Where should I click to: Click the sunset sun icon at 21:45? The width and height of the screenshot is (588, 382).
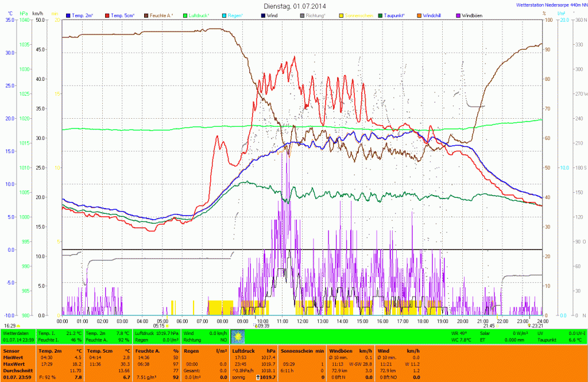tap(497, 326)
